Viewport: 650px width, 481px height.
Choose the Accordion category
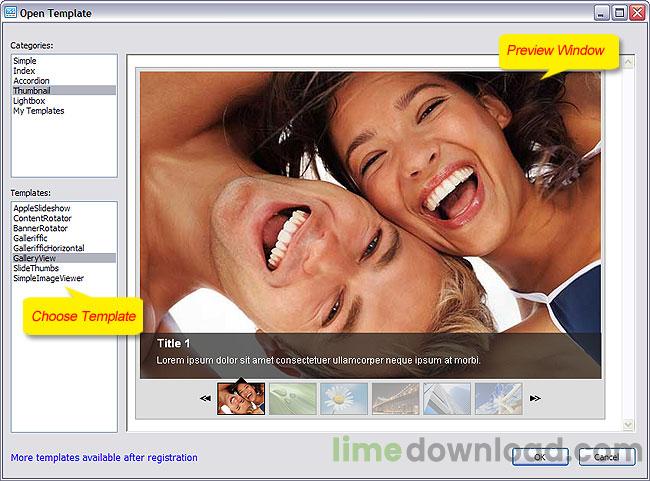[31, 81]
